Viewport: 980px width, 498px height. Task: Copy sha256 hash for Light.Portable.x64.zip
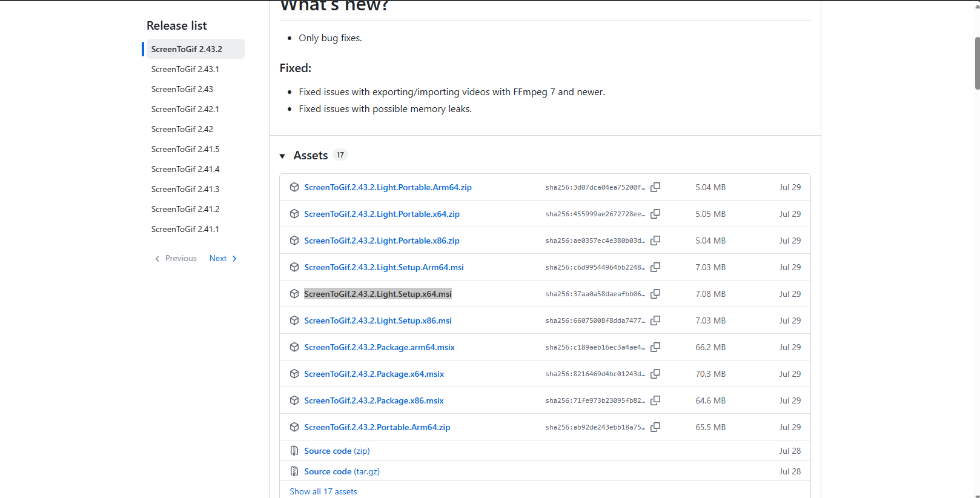[655, 214]
